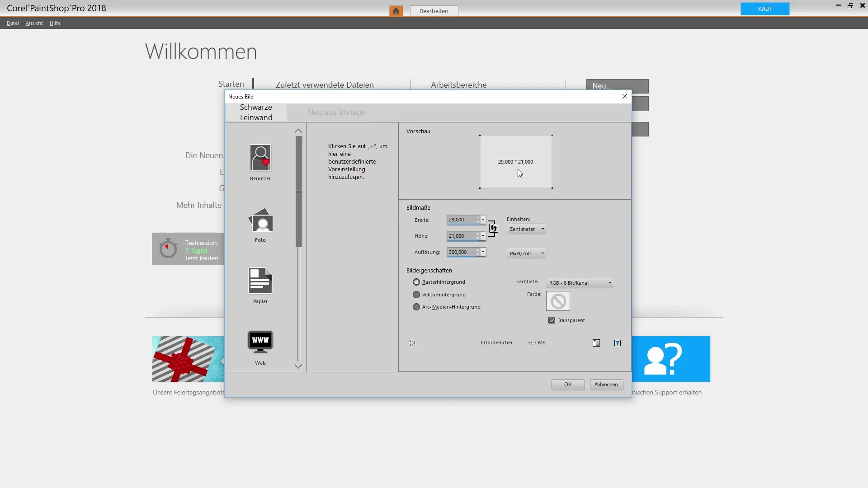Select Art-Medien-Hintergrund radio button
The width and height of the screenshot is (868, 488).
[x=416, y=307]
